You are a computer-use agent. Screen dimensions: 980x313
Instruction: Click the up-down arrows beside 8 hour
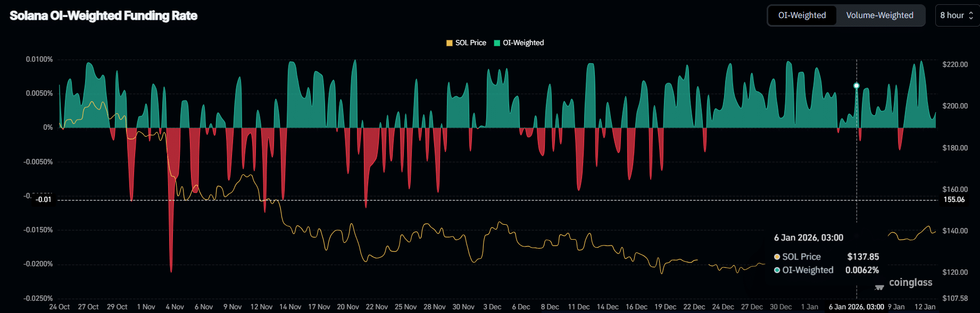971,15
